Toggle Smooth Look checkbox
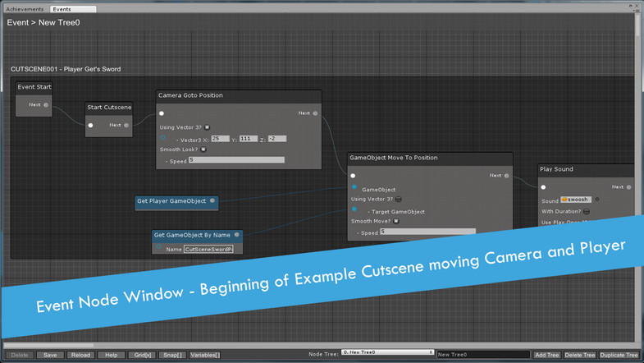 click(203, 149)
